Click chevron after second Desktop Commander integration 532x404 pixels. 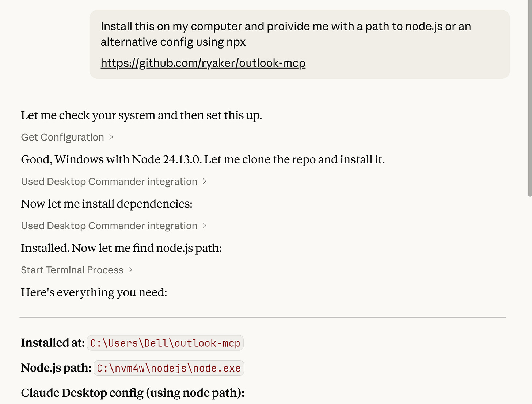204,226
